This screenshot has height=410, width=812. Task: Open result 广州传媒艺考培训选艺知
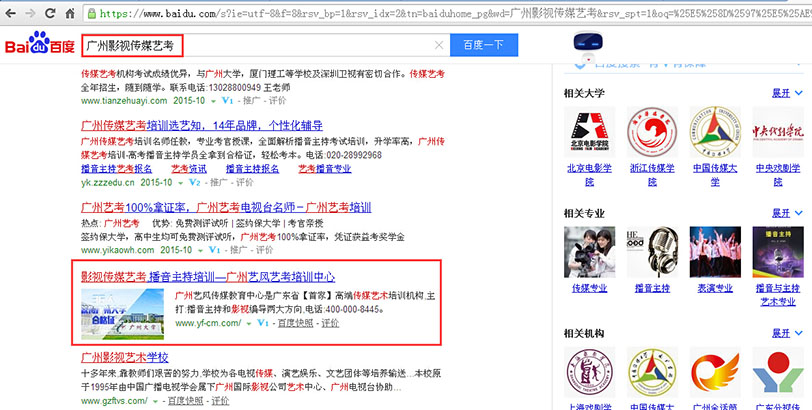point(202,125)
